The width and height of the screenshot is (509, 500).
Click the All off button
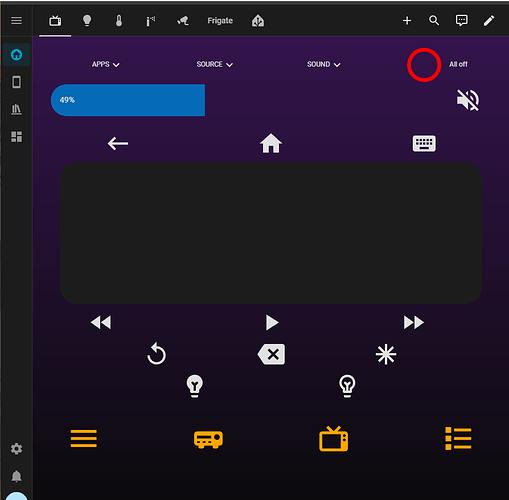point(458,64)
